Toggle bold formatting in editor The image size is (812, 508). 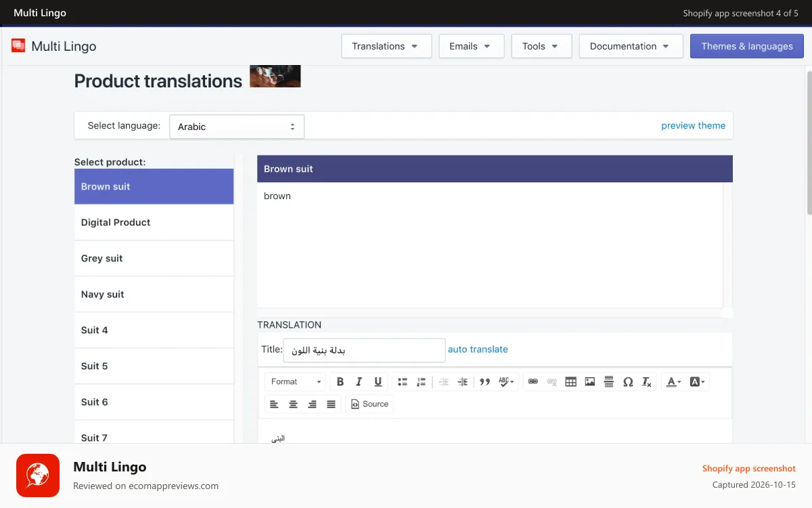(x=340, y=382)
